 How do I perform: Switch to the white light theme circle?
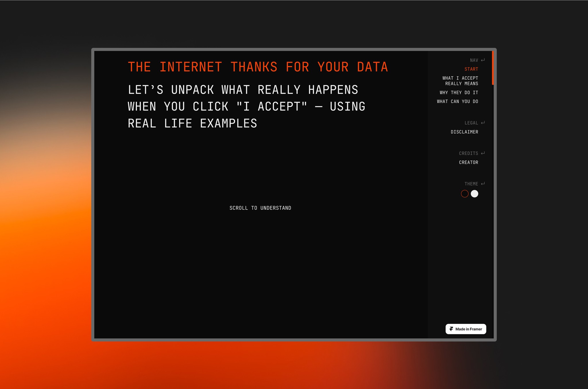[x=475, y=194]
